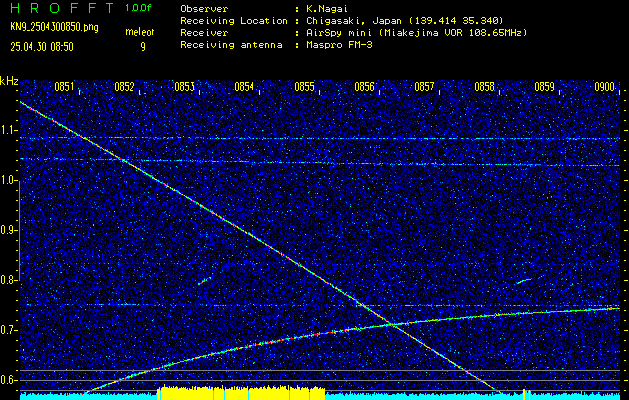Click the 1.0 kHz axis label
This screenshot has width=629, height=400.
pos(8,180)
